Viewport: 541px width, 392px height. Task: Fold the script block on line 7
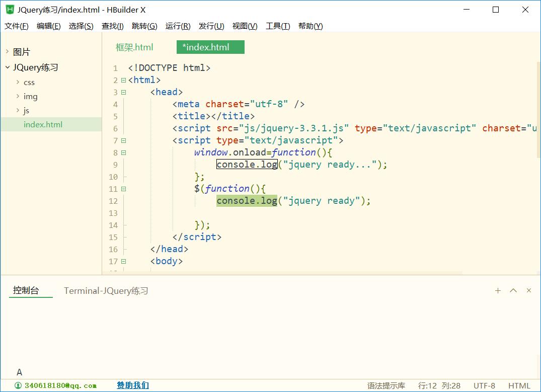pyautogui.click(x=123, y=141)
